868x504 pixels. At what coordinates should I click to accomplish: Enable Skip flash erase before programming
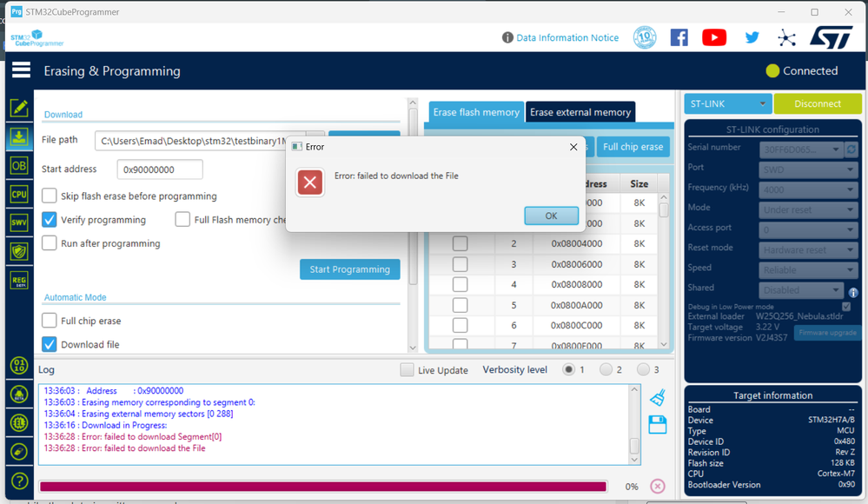click(50, 196)
